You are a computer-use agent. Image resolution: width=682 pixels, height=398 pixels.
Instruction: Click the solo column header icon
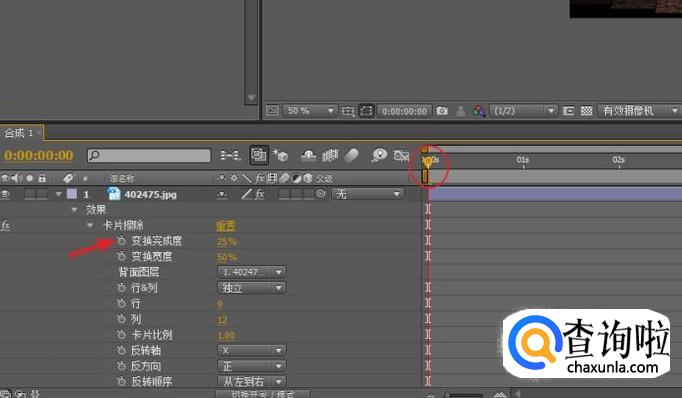pyautogui.click(x=30, y=178)
